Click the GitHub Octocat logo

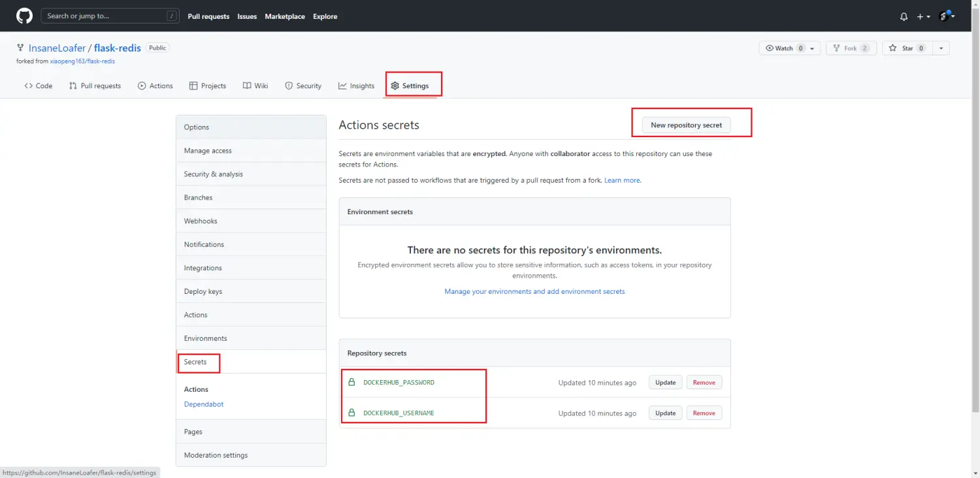pyautogui.click(x=24, y=16)
